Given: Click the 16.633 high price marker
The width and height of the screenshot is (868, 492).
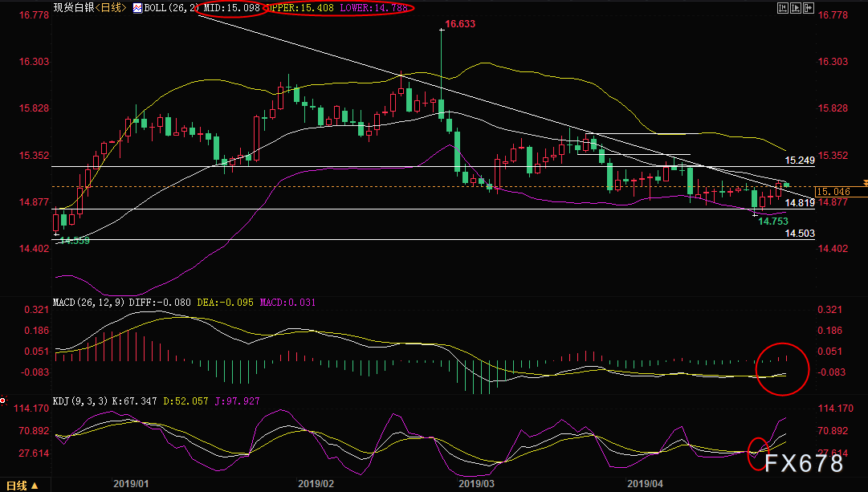Looking at the screenshot, I should (461, 24).
